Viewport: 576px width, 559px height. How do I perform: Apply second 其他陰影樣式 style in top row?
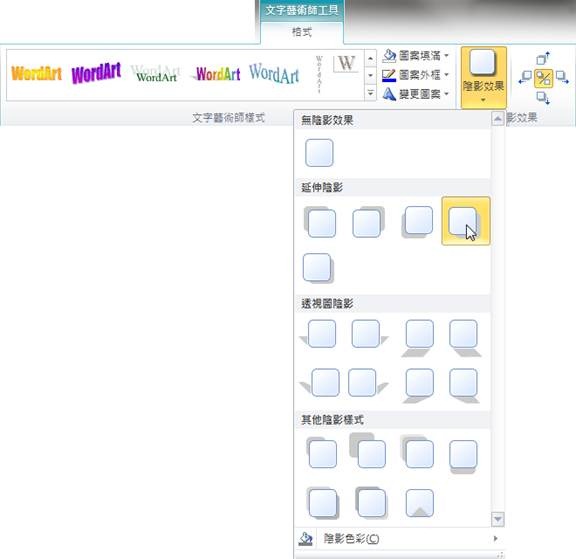click(368, 450)
